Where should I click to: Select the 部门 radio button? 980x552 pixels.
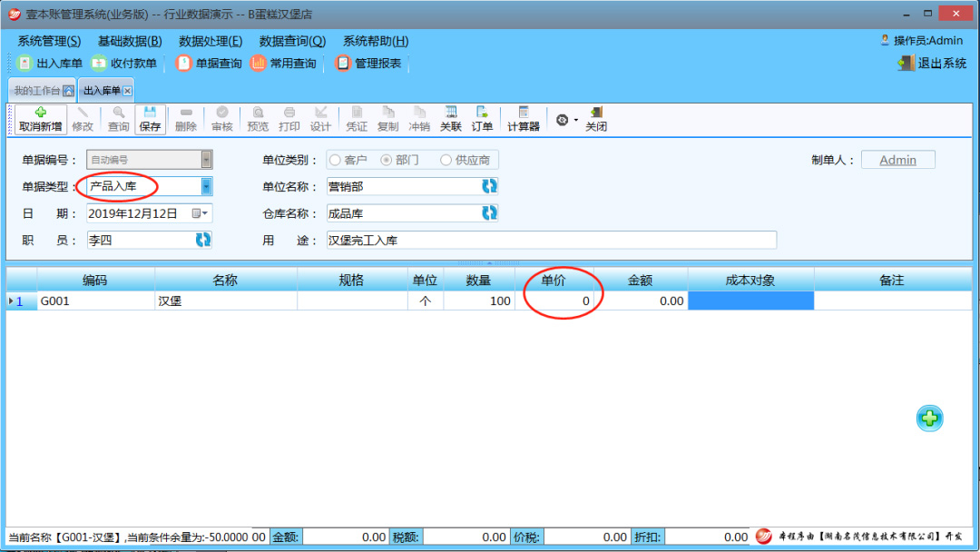pos(387,160)
